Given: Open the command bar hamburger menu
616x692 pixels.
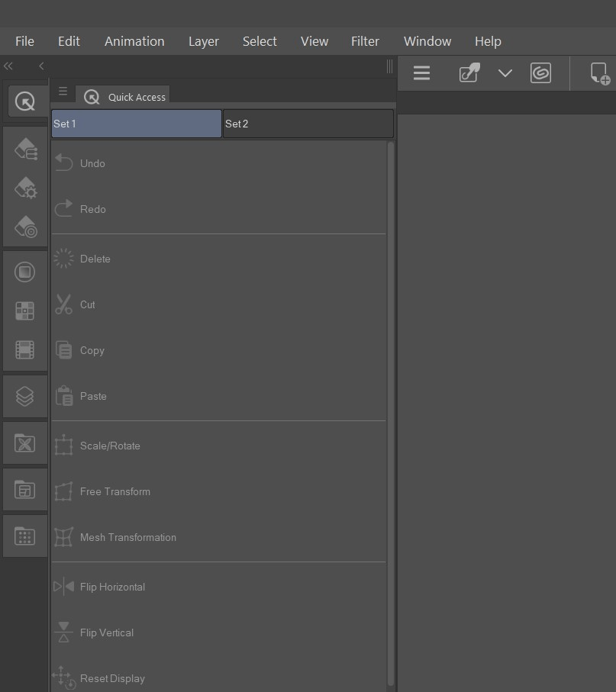Looking at the screenshot, I should pyautogui.click(x=421, y=72).
